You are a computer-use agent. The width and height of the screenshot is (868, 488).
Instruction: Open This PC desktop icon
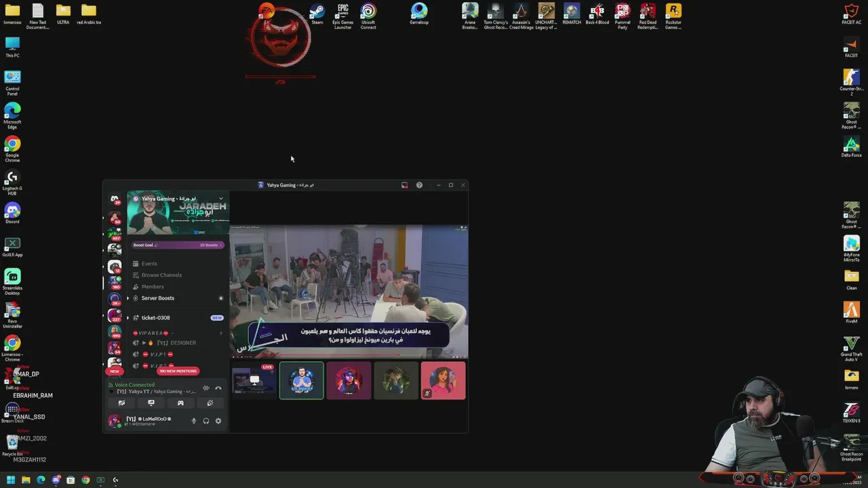click(x=12, y=47)
